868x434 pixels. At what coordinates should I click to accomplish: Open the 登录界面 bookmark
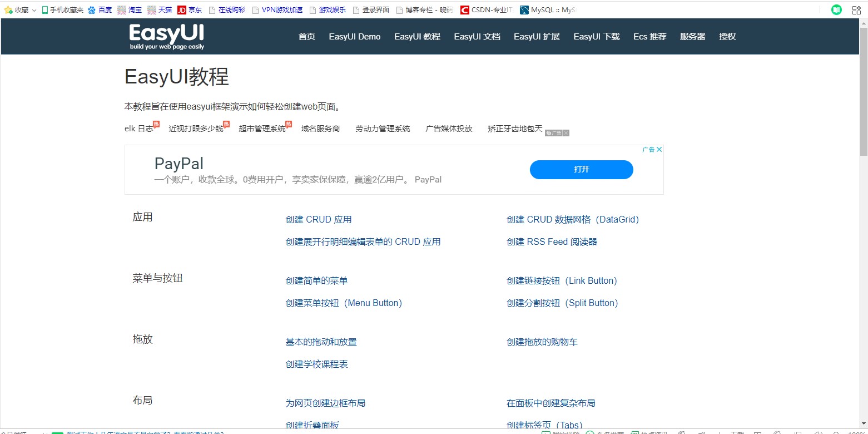[x=371, y=9]
